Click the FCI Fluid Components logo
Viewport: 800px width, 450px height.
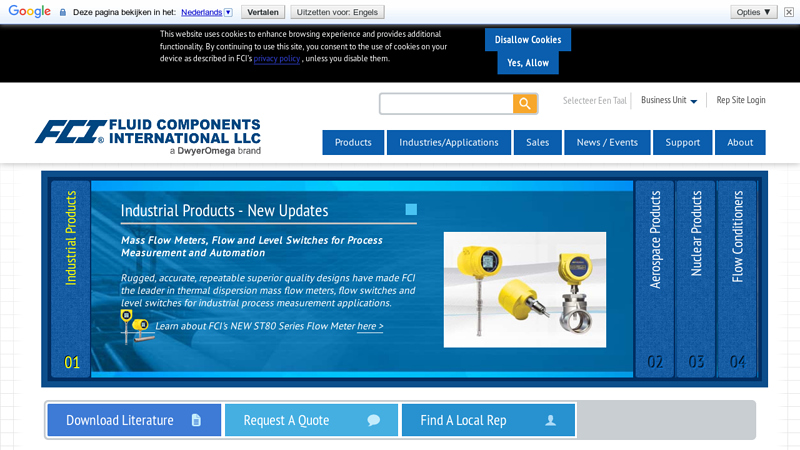point(148,136)
